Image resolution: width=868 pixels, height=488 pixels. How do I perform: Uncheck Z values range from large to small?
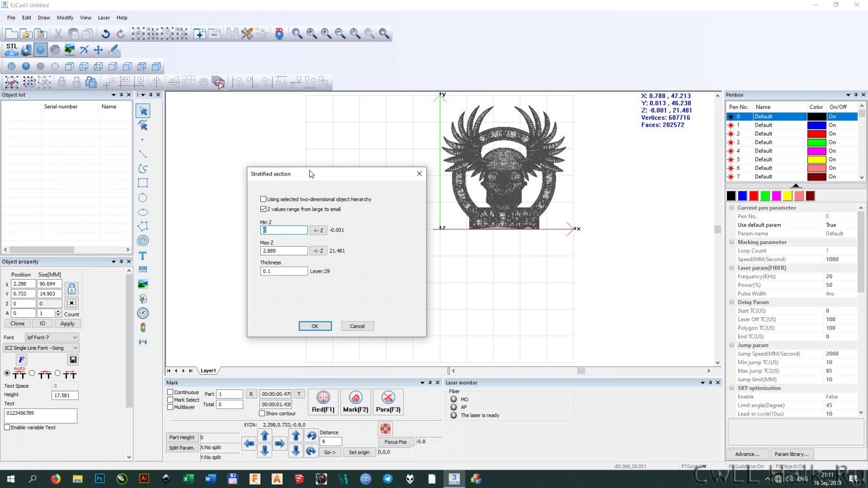[x=264, y=209]
